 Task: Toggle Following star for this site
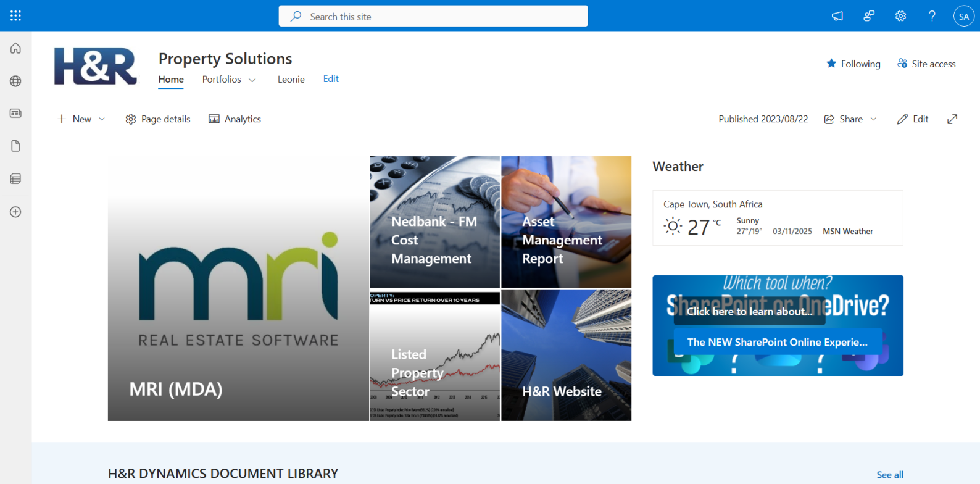pyautogui.click(x=853, y=64)
